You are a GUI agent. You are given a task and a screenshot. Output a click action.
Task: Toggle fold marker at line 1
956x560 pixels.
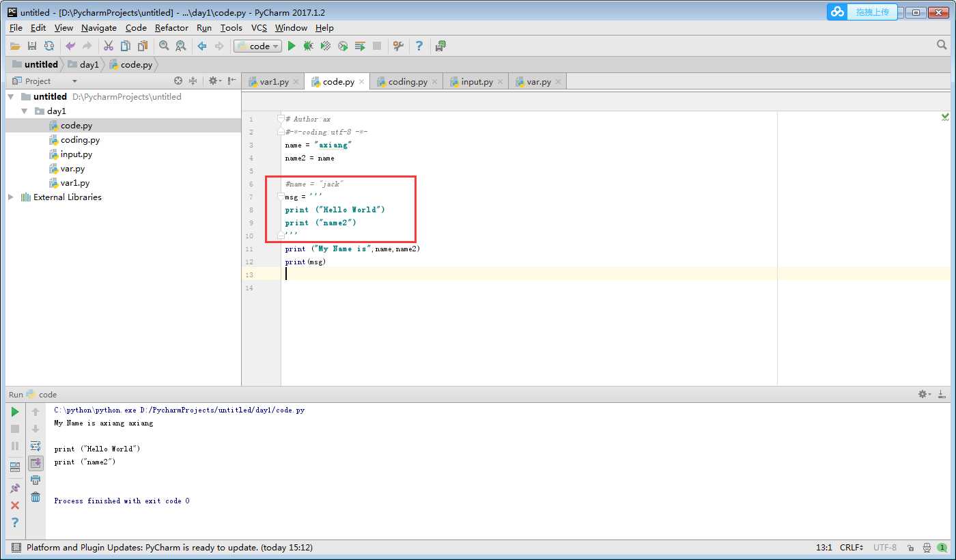[281, 119]
